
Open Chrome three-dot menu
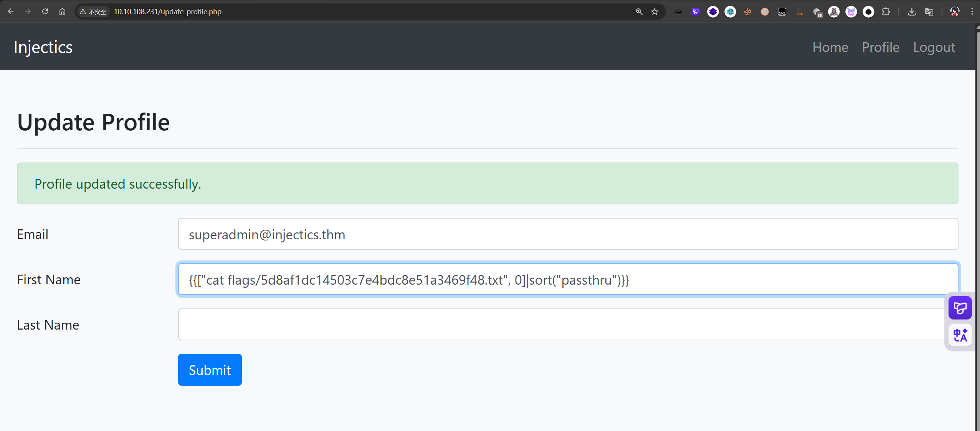point(972,12)
